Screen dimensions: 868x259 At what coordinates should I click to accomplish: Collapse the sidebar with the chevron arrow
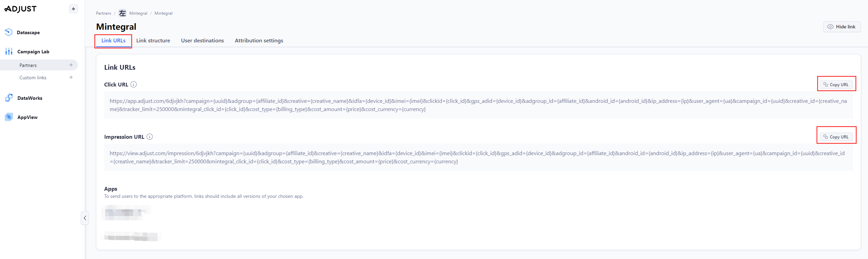(85, 218)
